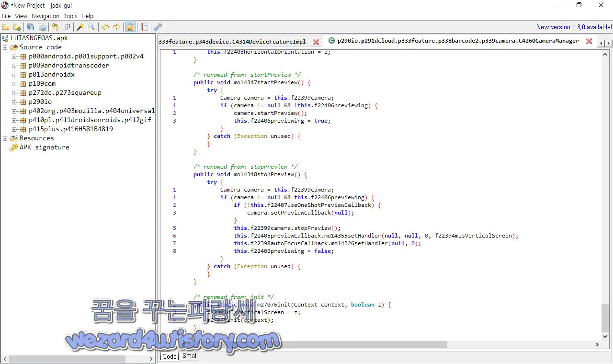Expand the p410pl.p411droidsonroids.p412gif package
Screen dimensions: 613x364
pyautogui.click(x=14, y=120)
